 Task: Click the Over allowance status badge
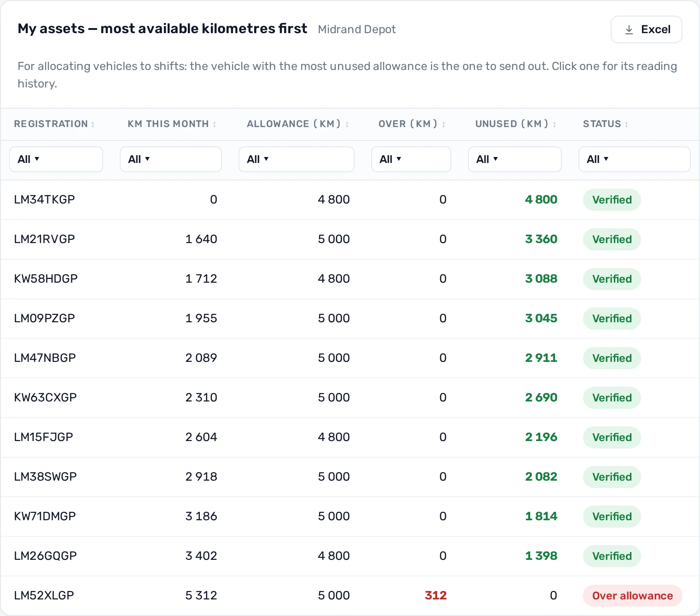pos(633,596)
